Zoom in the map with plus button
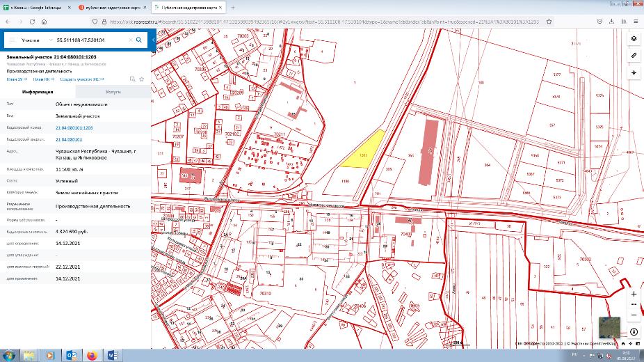Viewport: 644px width, 362px height. (x=634, y=294)
